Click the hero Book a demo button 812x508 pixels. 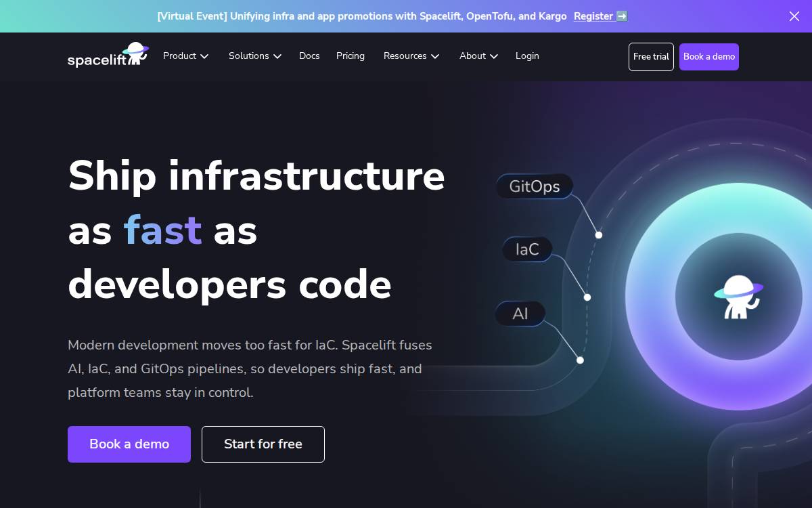coord(129,444)
